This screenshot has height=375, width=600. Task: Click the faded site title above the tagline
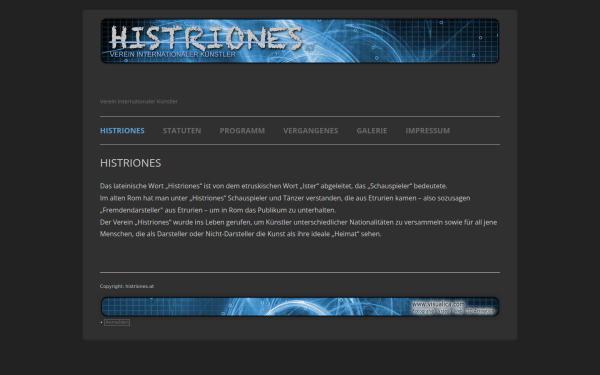(129, 87)
